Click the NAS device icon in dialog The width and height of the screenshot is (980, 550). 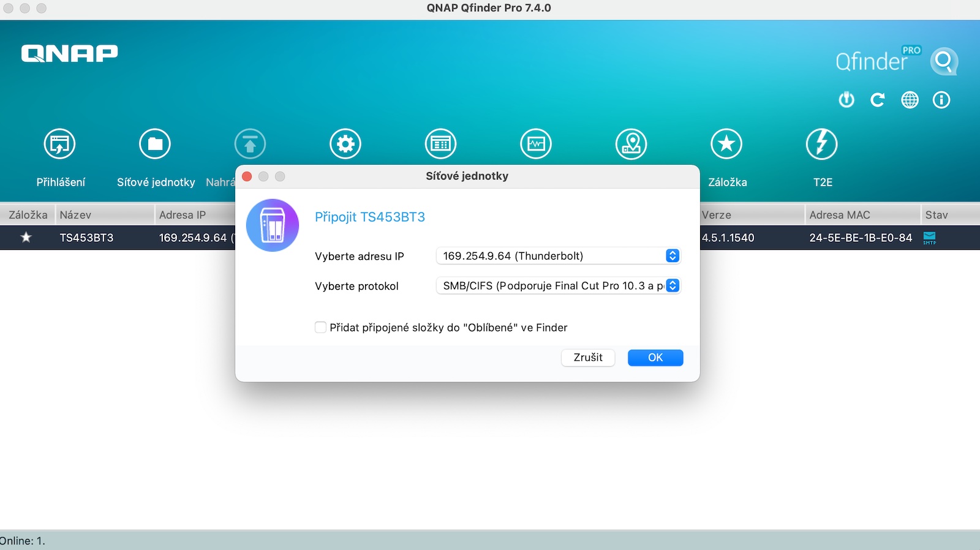tap(273, 225)
